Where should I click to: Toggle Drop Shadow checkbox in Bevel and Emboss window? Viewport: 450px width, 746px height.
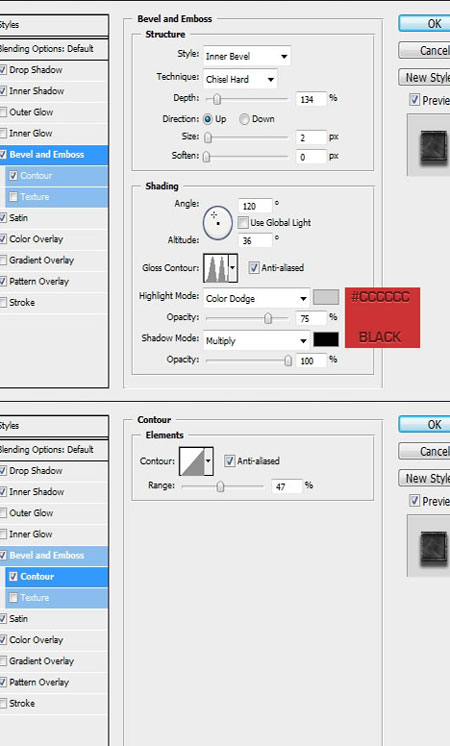pyautogui.click(x=3, y=70)
